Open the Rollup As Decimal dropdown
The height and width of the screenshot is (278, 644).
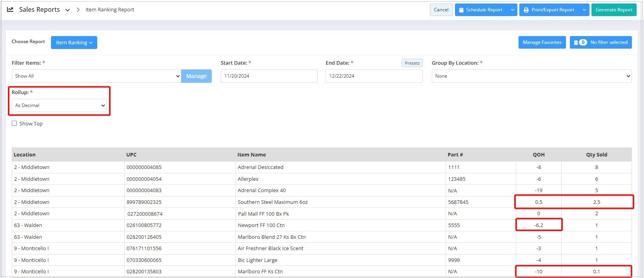tap(60, 105)
